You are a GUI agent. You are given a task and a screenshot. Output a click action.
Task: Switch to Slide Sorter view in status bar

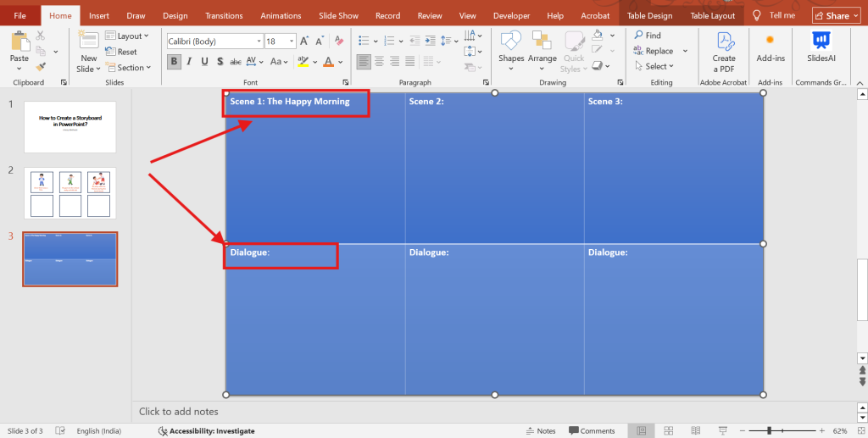pos(668,430)
